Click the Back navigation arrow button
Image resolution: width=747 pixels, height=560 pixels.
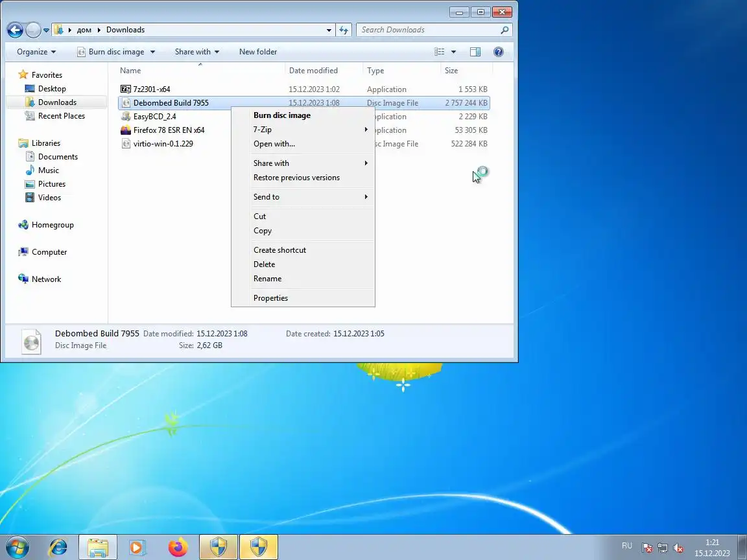point(15,30)
